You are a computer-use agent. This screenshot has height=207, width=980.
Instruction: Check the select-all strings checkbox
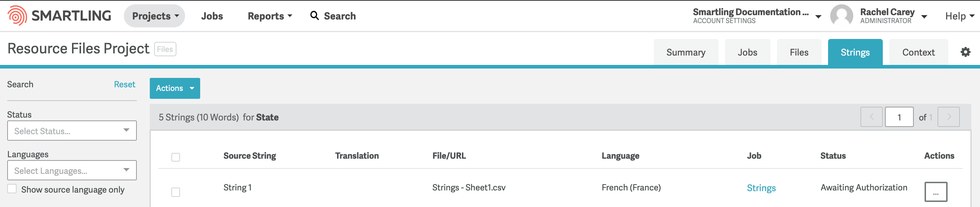(175, 157)
